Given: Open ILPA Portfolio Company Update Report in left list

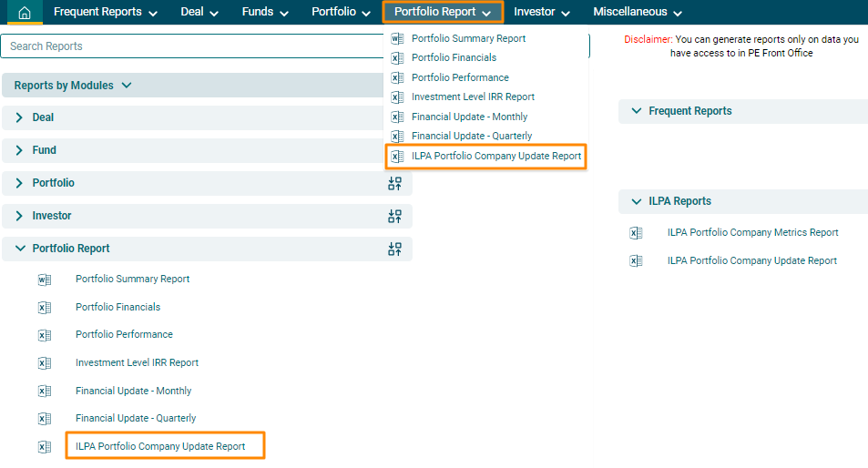Looking at the screenshot, I should [x=160, y=446].
